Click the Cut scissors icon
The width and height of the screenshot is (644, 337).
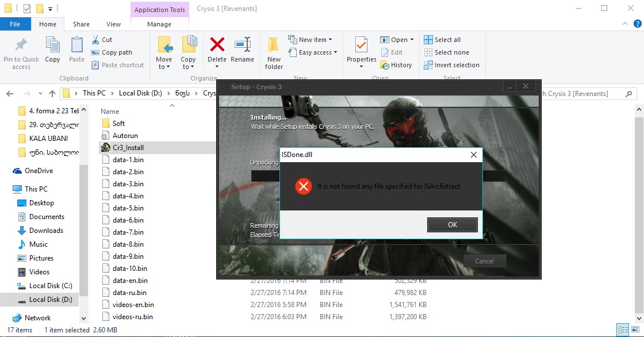[x=95, y=40]
